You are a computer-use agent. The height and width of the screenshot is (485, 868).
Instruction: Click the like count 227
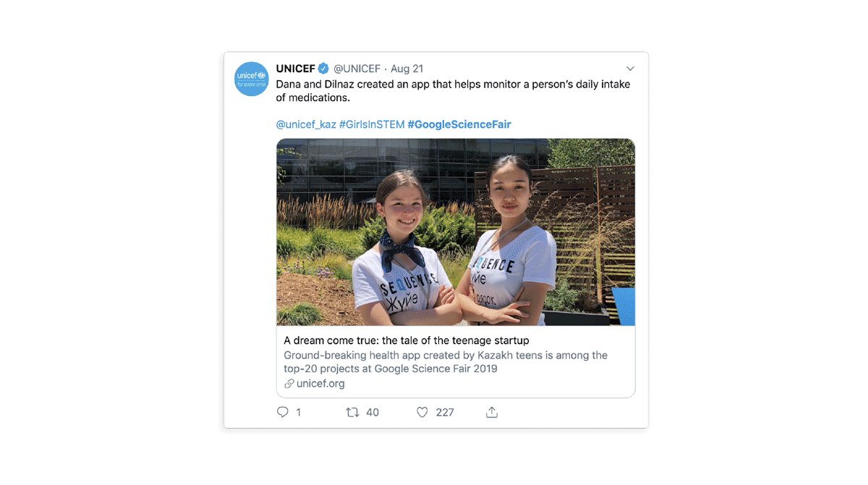(445, 412)
